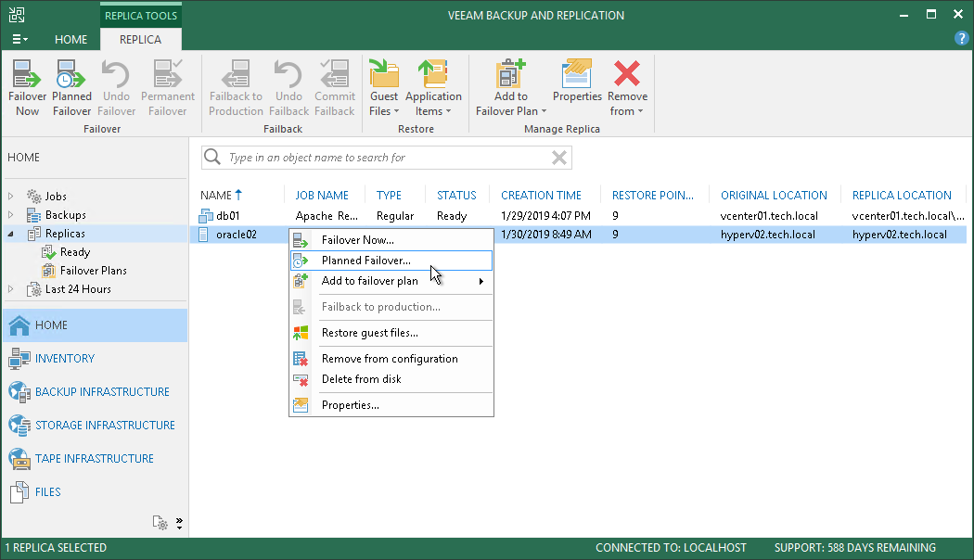974x560 pixels.
Task: Click the vcenter01.tech.local original location cell
Action: point(769,216)
